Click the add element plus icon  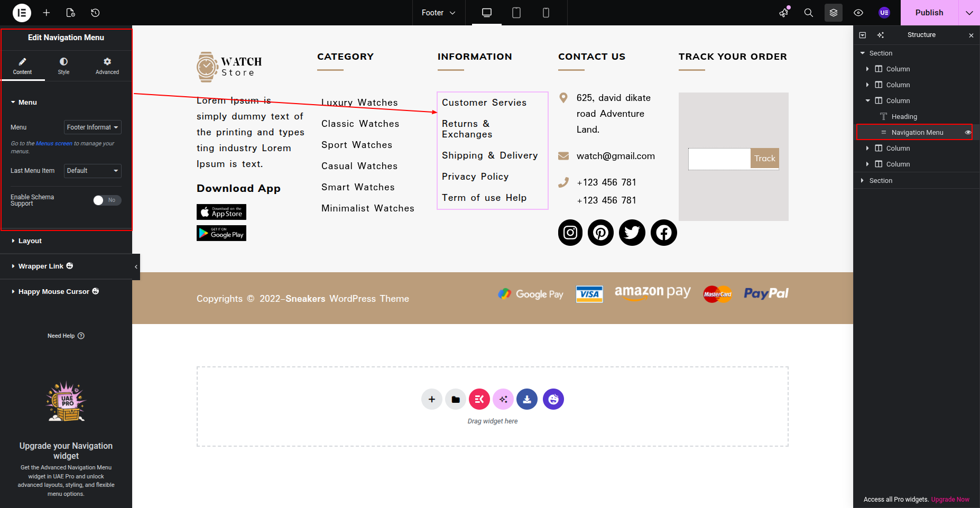(x=47, y=13)
